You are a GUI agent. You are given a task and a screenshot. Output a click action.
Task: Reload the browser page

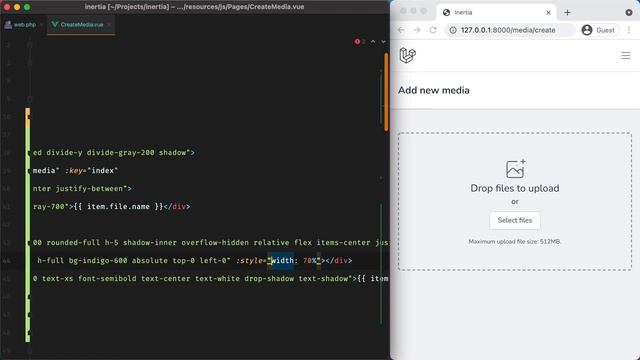click(x=433, y=30)
